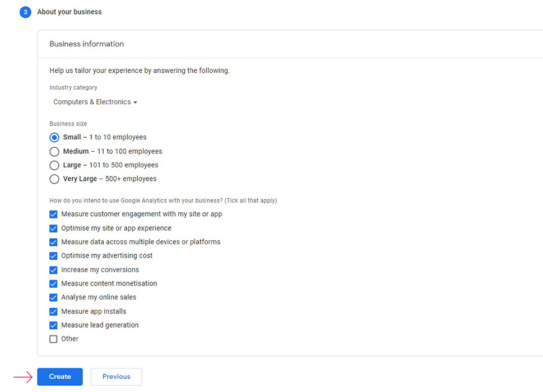Untick Analyse my online sales
This screenshot has height=392, width=543.
53,297
